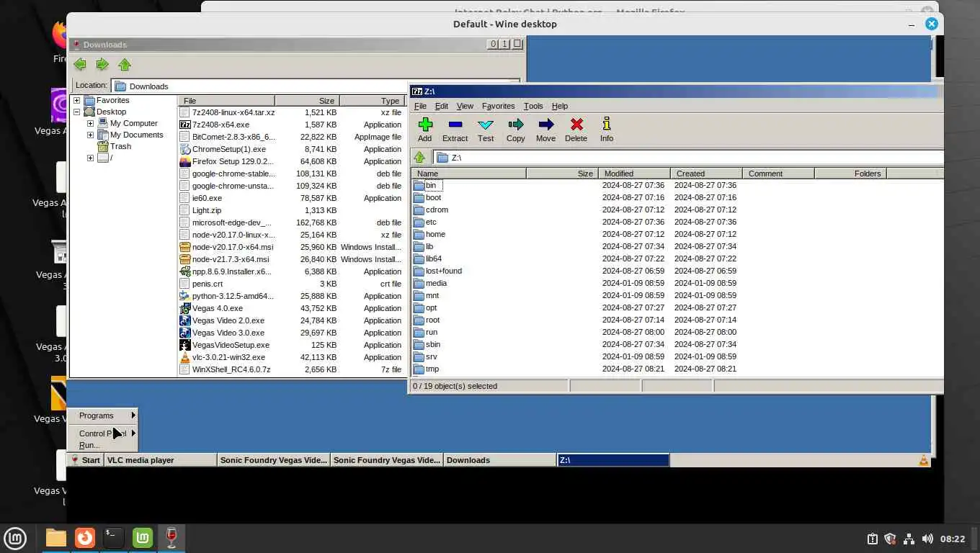
Task: Click the Extract tool in 7-Zip
Action: pos(455,130)
